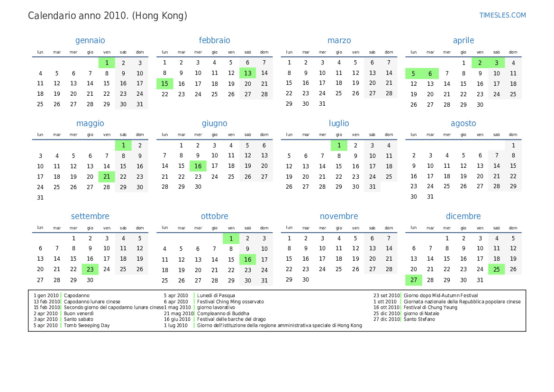The image size is (554, 392).
Task: Click the dicembre month heading
Action: pyautogui.click(x=463, y=216)
